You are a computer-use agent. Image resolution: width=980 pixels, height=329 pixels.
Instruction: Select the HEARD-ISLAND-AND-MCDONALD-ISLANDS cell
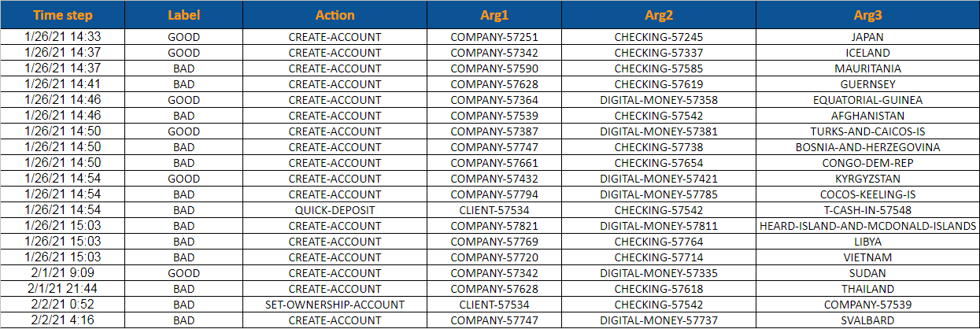867,226
